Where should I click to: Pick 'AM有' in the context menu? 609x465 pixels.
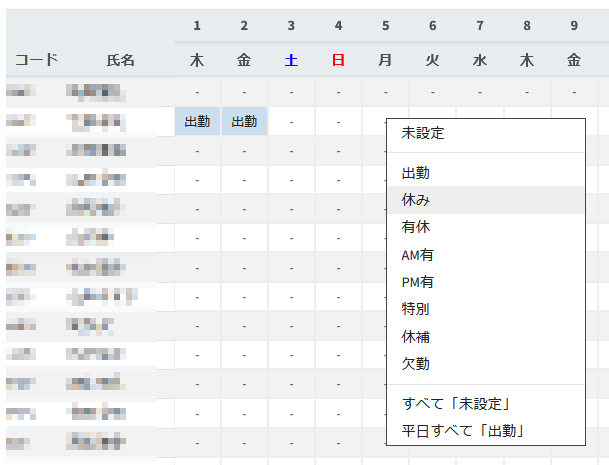[x=417, y=255]
